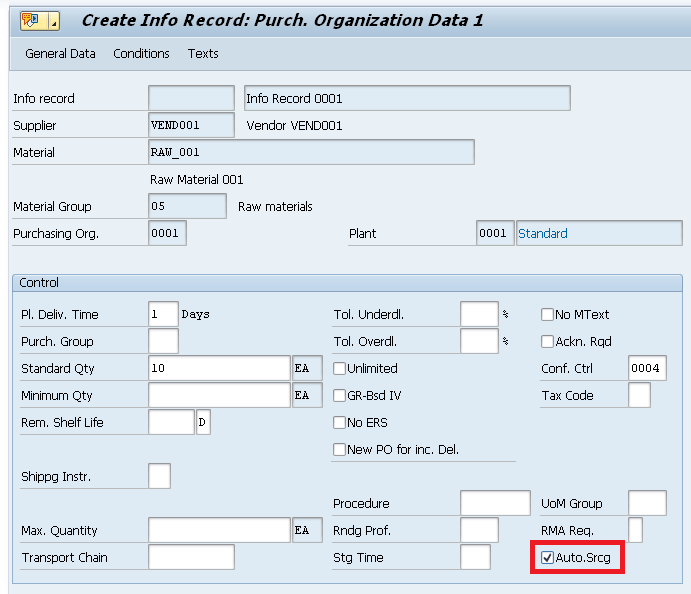Enable the Ackn. Rqd checkbox
This screenshot has height=594, width=691.
point(547,342)
